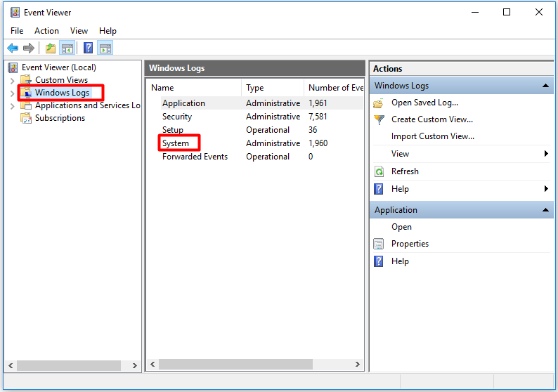Click the Open Saved Log folder icon

379,103
